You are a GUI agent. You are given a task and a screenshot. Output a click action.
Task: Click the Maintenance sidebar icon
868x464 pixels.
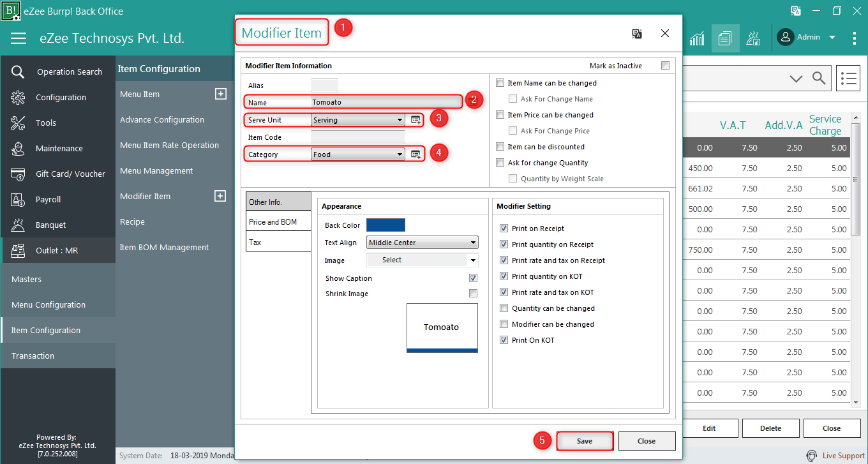[x=18, y=148]
